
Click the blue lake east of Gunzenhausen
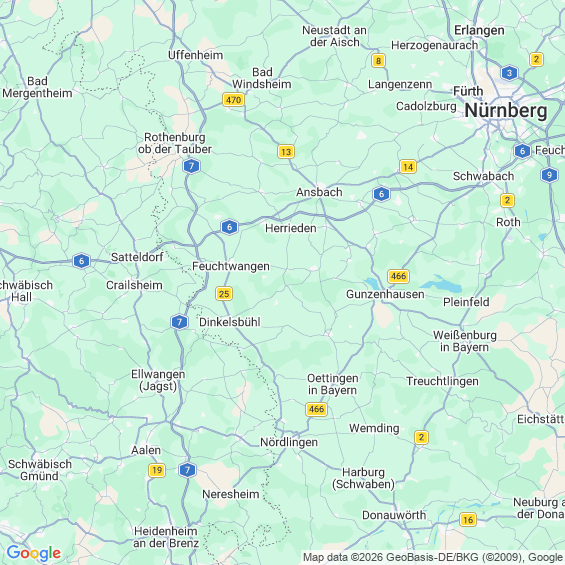(444, 285)
